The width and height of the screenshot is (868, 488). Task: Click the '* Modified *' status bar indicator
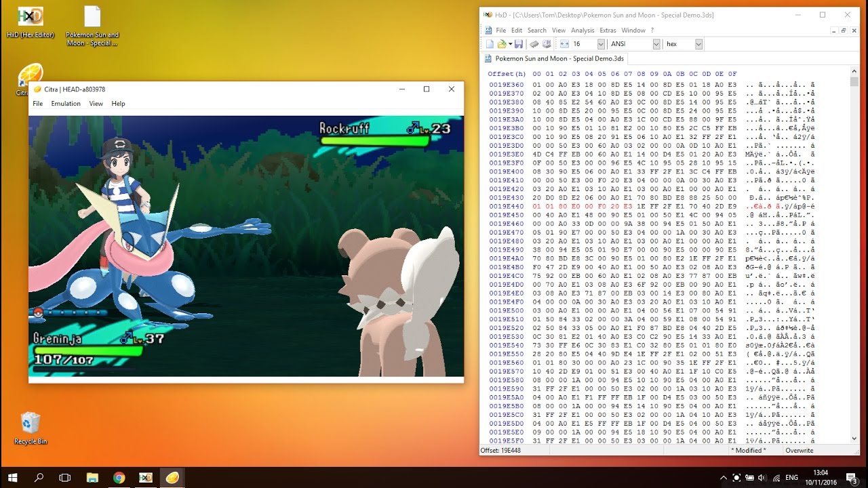point(748,451)
